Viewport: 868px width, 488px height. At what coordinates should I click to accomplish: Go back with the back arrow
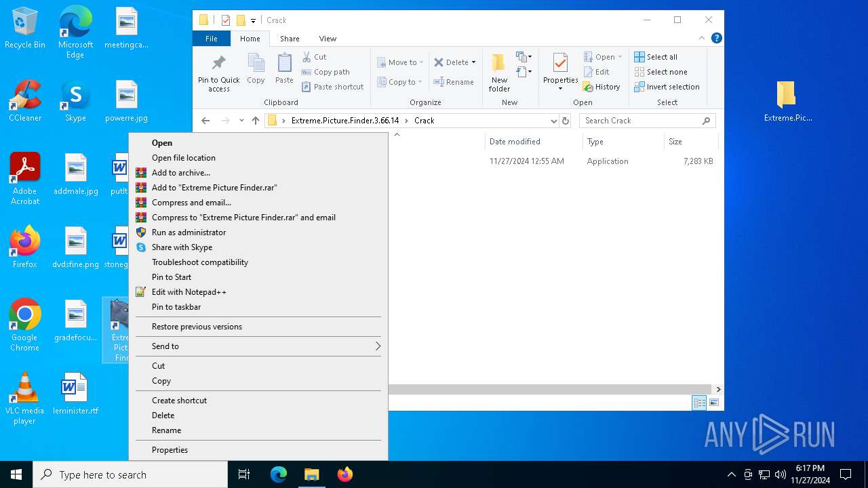coord(205,121)
